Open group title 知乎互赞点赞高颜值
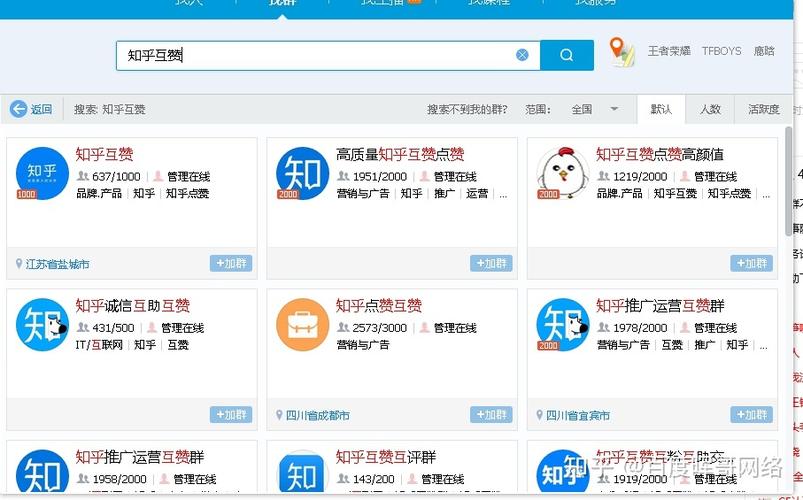The image size is (803, 500). tap(660, 154)
